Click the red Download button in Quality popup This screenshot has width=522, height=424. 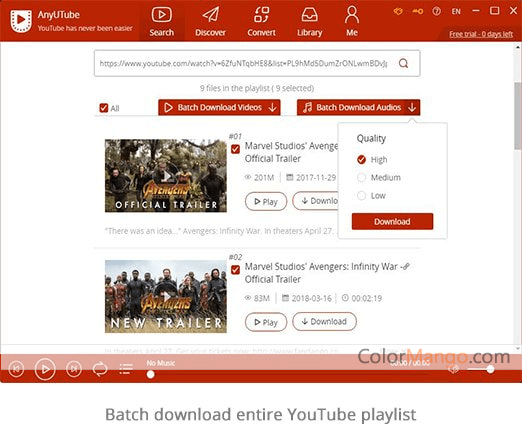(x=392, y=221)
